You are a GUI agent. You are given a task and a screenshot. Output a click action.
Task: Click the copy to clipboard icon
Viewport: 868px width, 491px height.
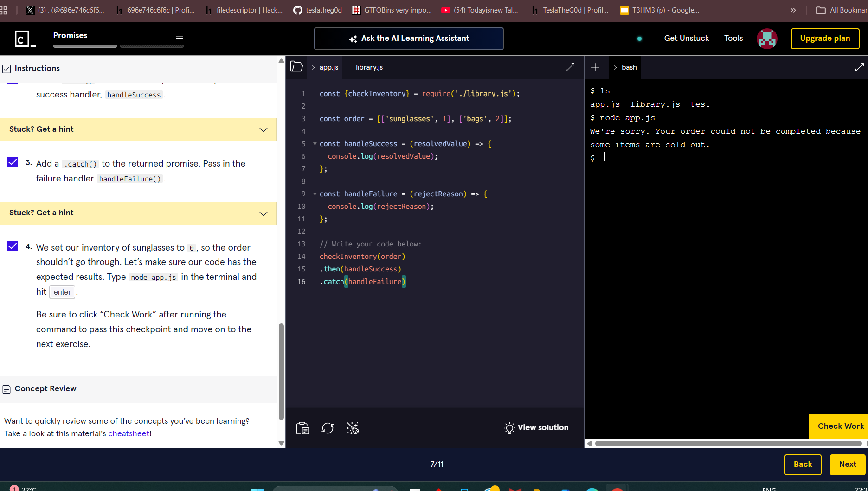[x=302, y=428]
